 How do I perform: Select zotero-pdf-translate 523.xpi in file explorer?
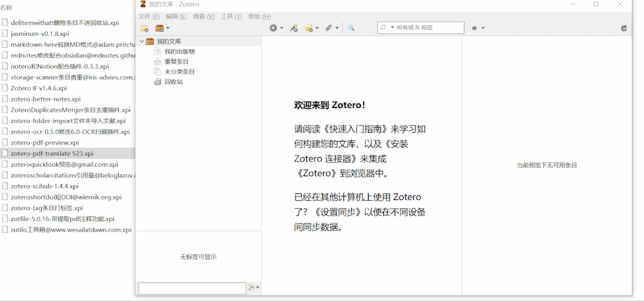52,153
